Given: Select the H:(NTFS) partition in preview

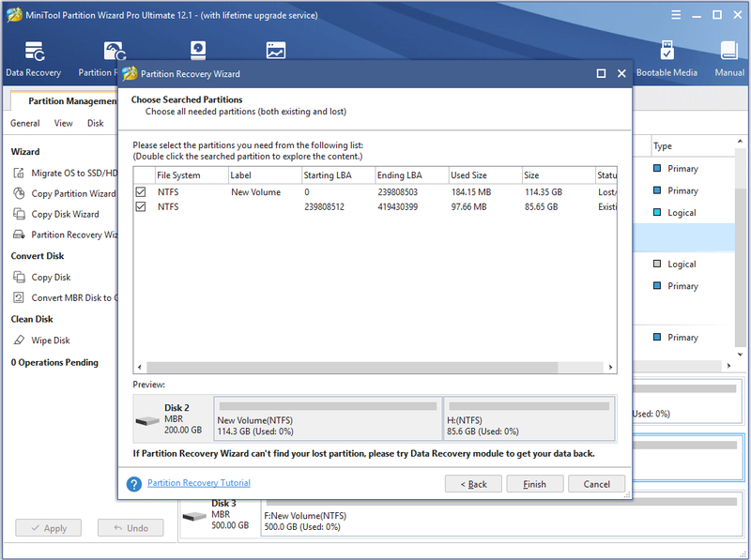Looking at the screenshot, I should tap(529, 418).
